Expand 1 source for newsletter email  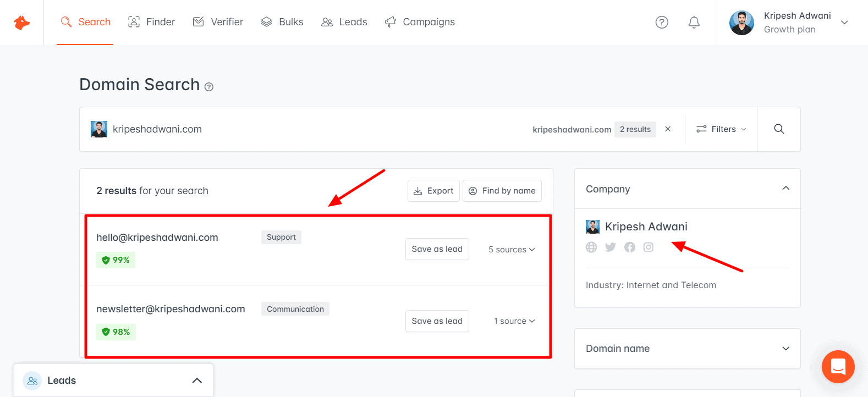pyautogui.click(x=514, y=321)
